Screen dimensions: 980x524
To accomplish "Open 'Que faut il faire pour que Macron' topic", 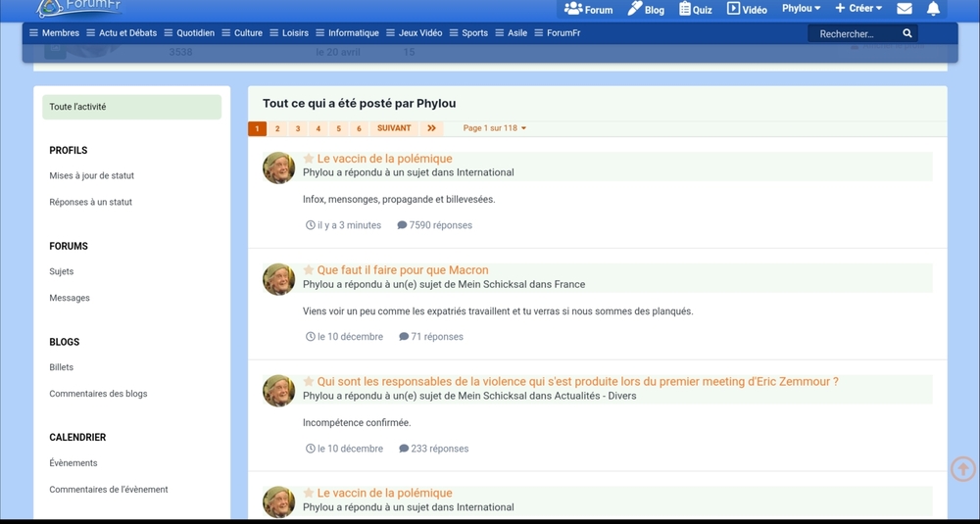I will pos(403,269).
